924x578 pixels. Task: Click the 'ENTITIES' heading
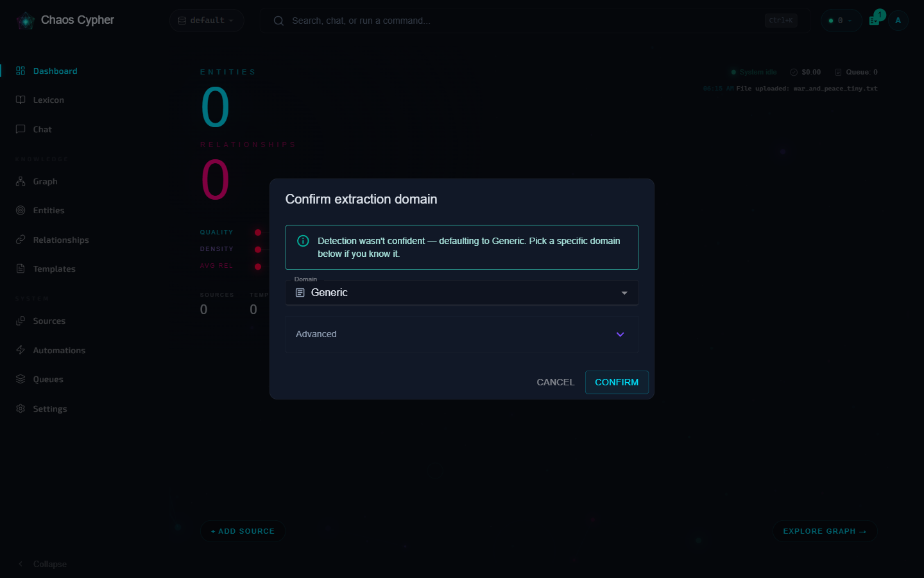tap(228, 72)
